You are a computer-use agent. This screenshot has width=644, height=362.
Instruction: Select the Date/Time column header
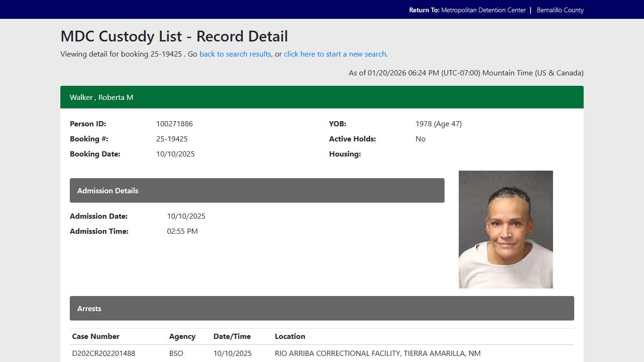[232, 336]
